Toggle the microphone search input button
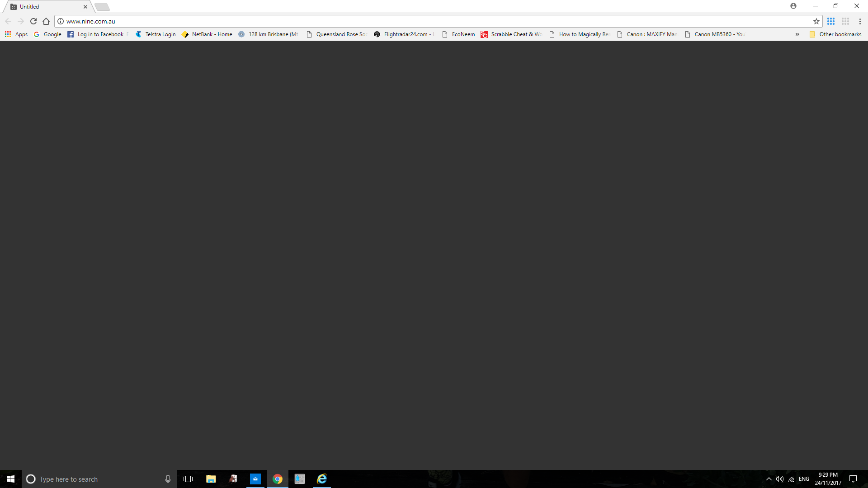The height and width of the screenshot is (488, 868). [168, 479]
